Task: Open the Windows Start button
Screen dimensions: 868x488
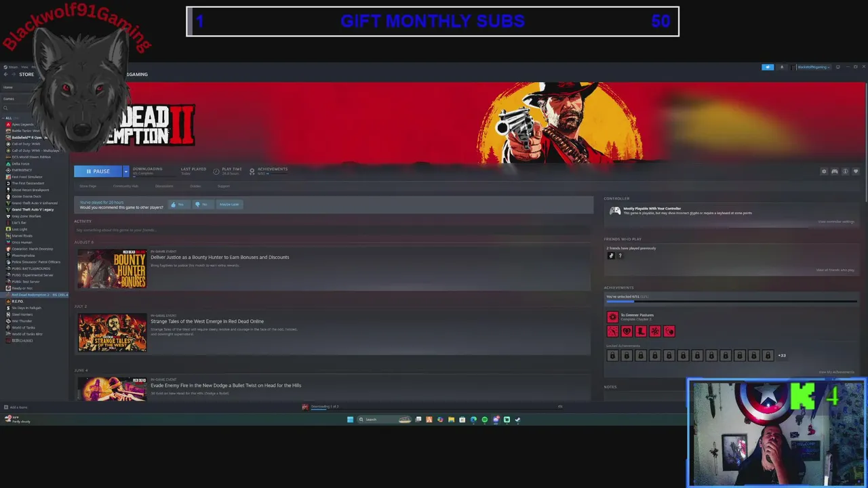Action: [350, 420]
